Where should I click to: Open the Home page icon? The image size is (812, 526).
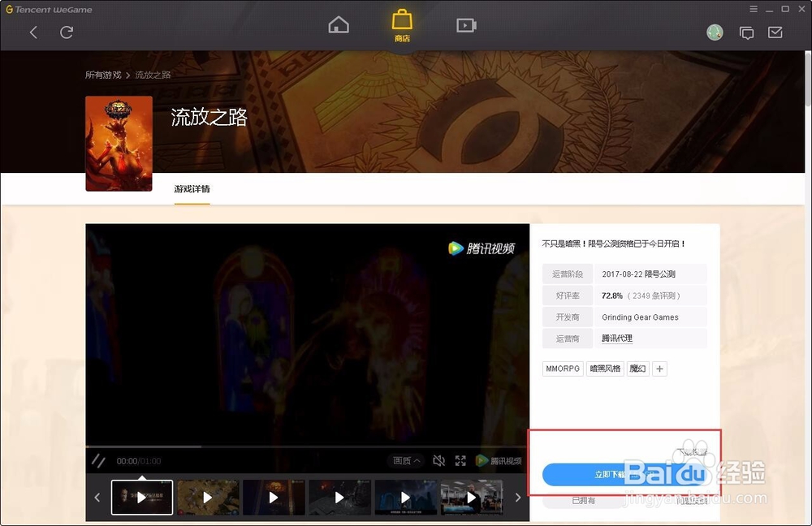click(x=339, y=25)
